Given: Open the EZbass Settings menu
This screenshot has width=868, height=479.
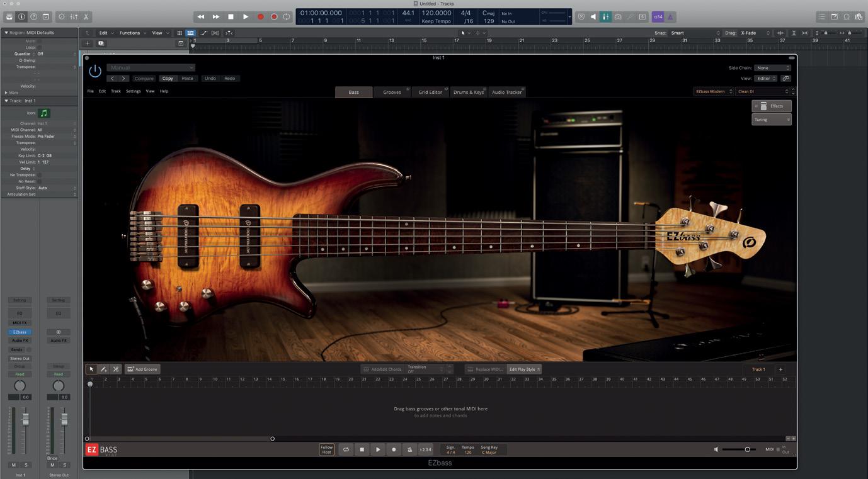Looking at the screenshot, I should point(133,91).
